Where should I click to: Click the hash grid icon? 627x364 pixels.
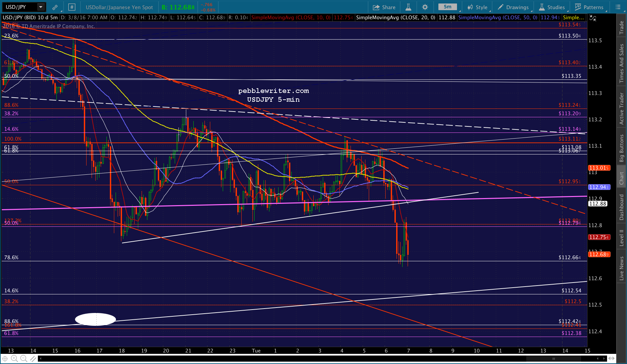[72, 7]
